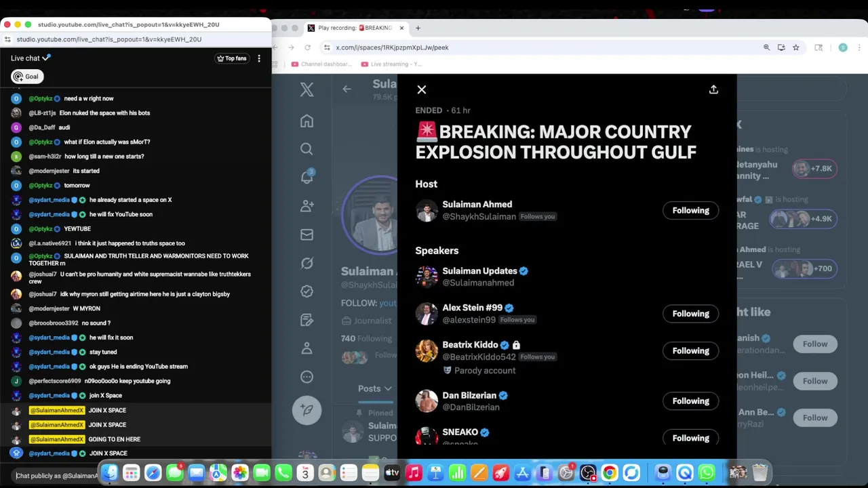868x488 pixels.
Task: Open Finder from the dock
Action: (x=109, y=472)
